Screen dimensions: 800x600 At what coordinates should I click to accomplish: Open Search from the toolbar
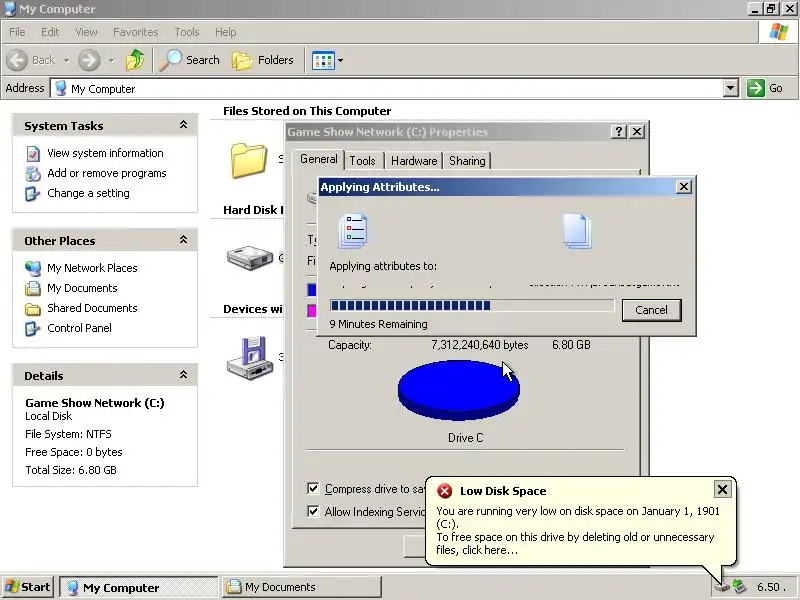[x=189, y=60]
